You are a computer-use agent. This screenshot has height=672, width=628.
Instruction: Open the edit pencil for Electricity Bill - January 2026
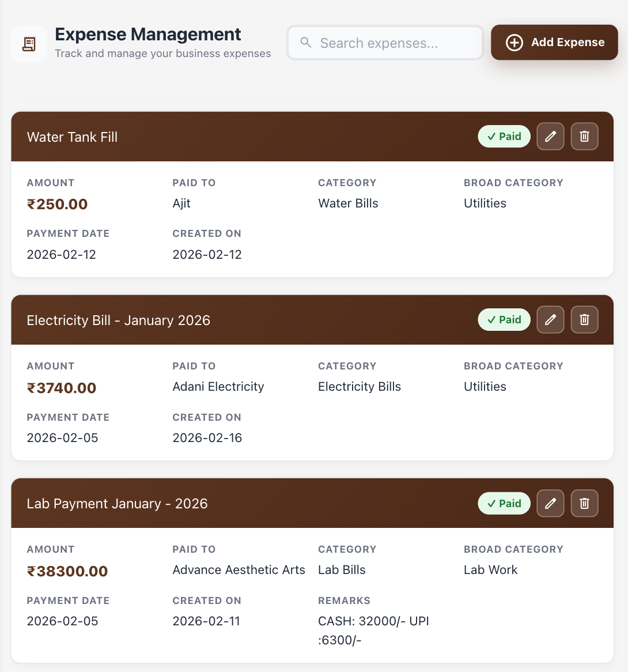click(x=550, y=319)
